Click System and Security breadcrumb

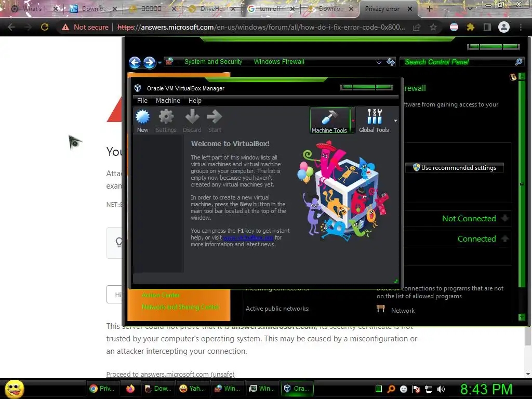(x=213, y=62)
